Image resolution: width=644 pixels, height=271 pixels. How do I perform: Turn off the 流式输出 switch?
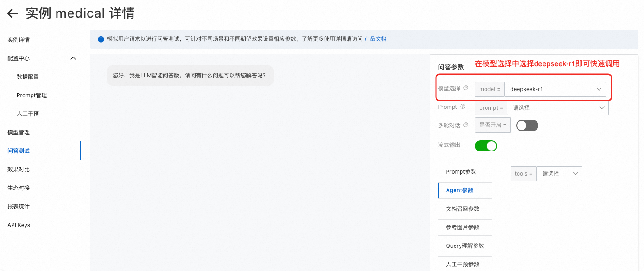click(x=486, y=146)
